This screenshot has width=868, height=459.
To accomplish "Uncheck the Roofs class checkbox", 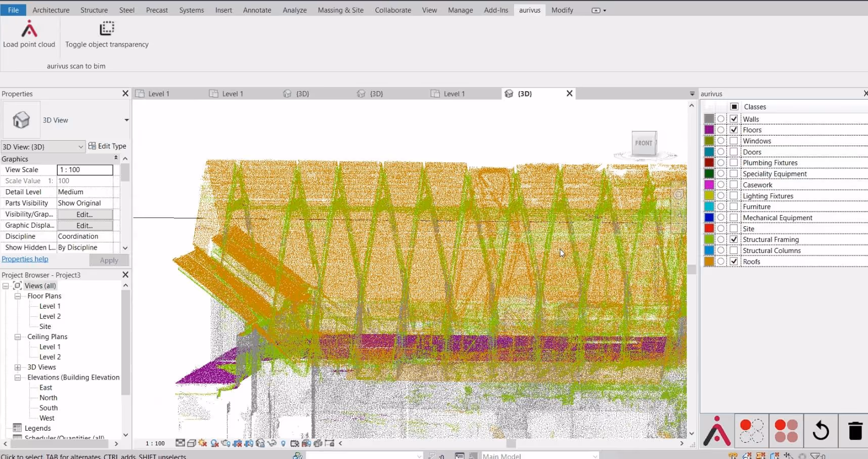I will (x=734, y=262).
